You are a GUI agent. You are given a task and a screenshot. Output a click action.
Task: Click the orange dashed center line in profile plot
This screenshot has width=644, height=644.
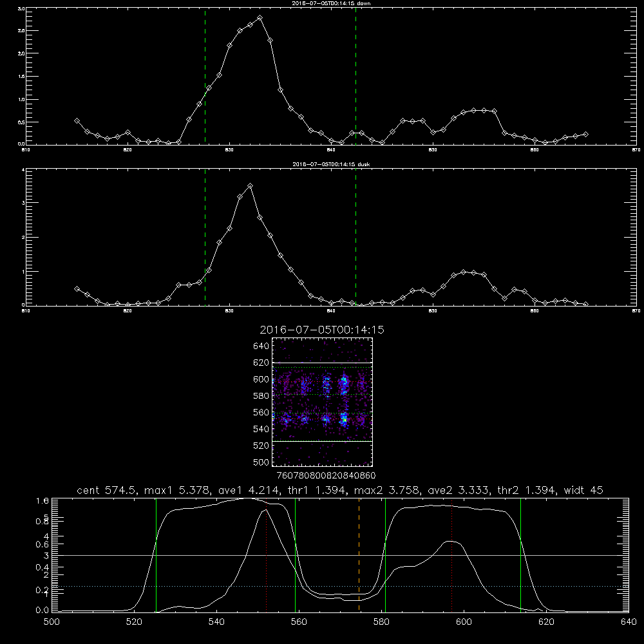click(x=359, y=555)
